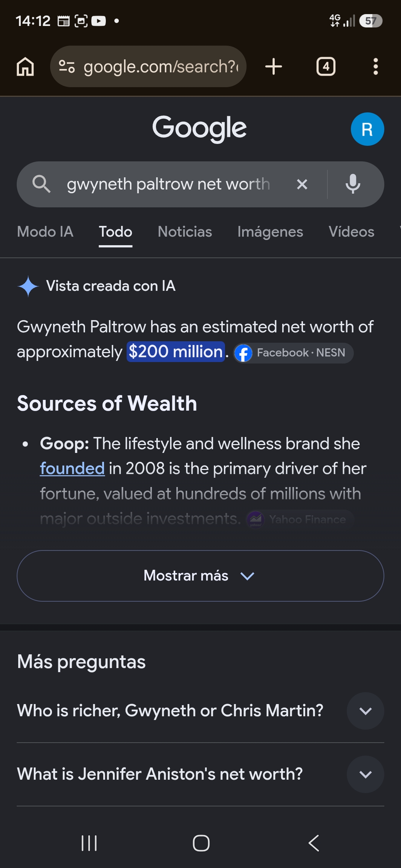Open the tab switcher showing 4 tabs

click(x=326, y=67)
